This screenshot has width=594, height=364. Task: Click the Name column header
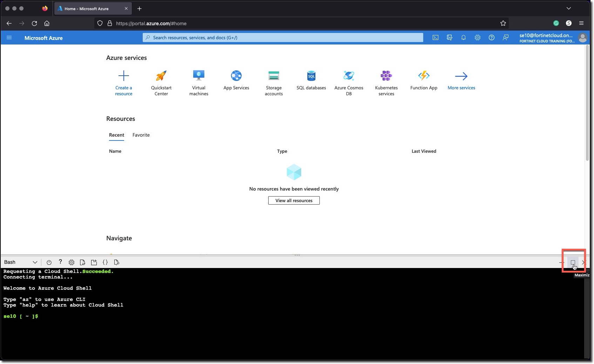point(115,151)
